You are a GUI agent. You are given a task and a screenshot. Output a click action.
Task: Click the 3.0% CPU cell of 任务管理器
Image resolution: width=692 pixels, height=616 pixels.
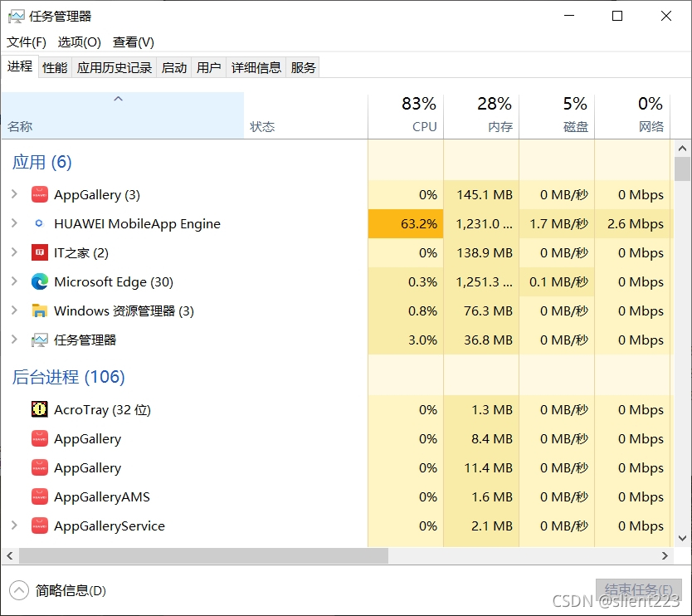click(406, 340)
